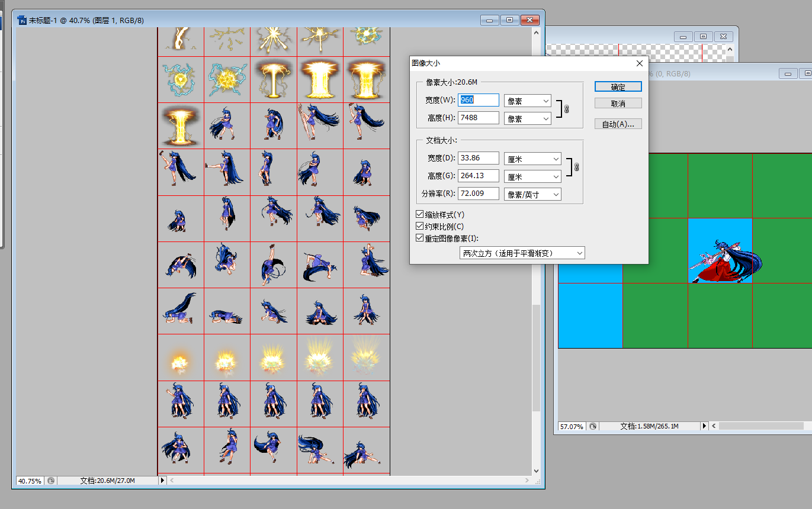812x509 pixels.
Task: Uncheck 重定图像像素 checkbox
Action: [420, 239]
